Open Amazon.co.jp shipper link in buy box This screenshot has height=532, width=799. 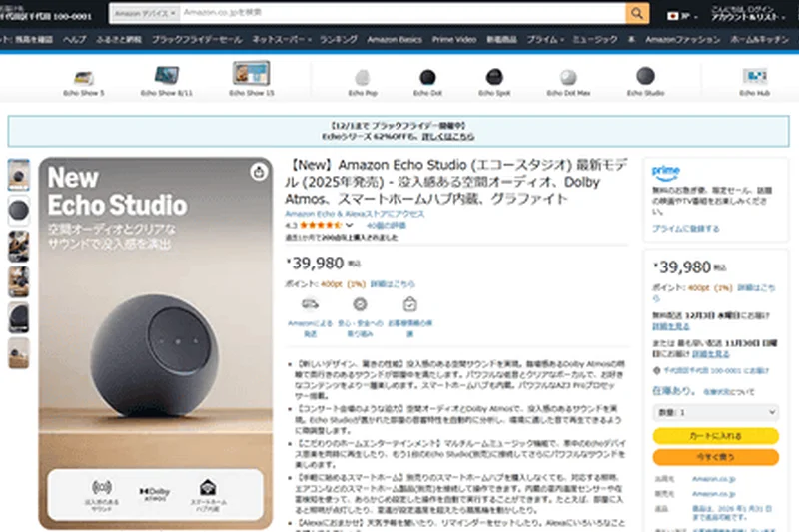coord(713,479)
